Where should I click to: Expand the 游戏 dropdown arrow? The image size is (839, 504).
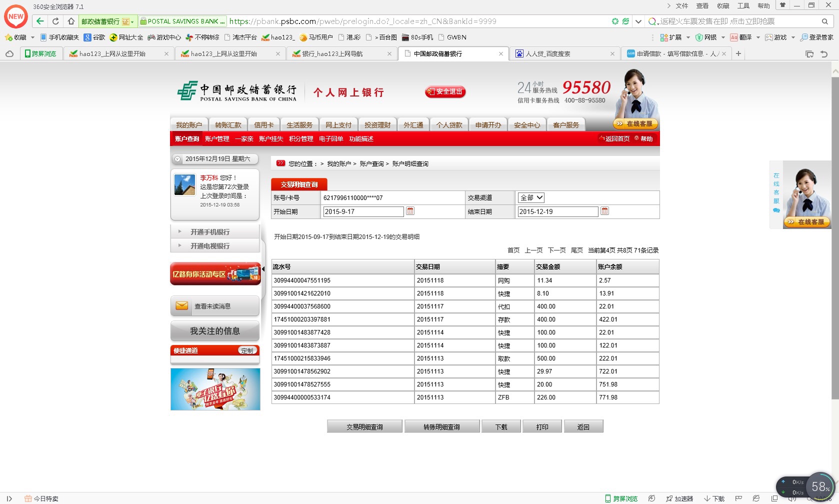pyautogui.click(x=793, y=37)
